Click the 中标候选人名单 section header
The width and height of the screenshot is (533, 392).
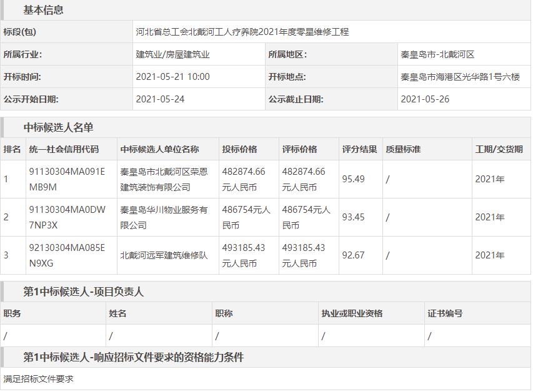click(58, 127)
